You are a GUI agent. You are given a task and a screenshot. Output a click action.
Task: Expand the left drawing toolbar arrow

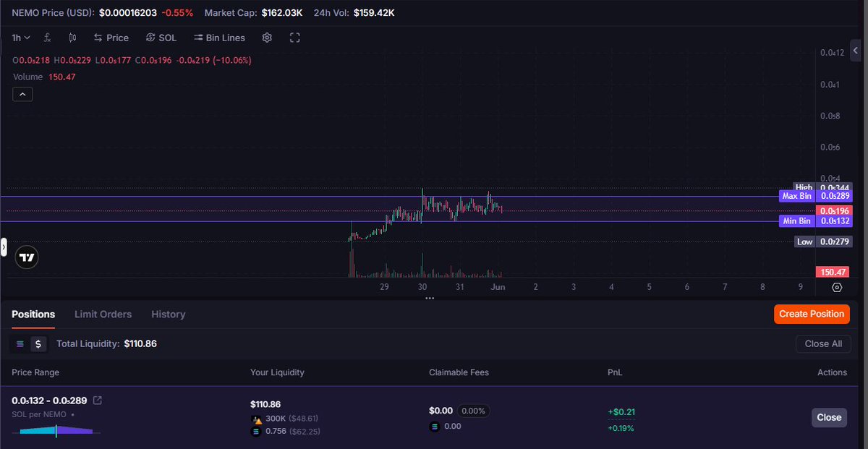point(4,247)
